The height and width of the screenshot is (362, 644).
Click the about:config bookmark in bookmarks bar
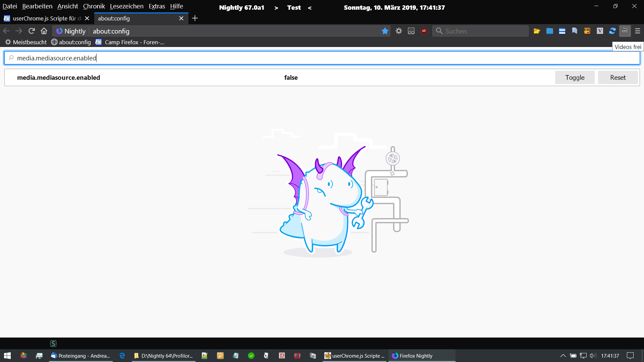[x=71, y=42]
